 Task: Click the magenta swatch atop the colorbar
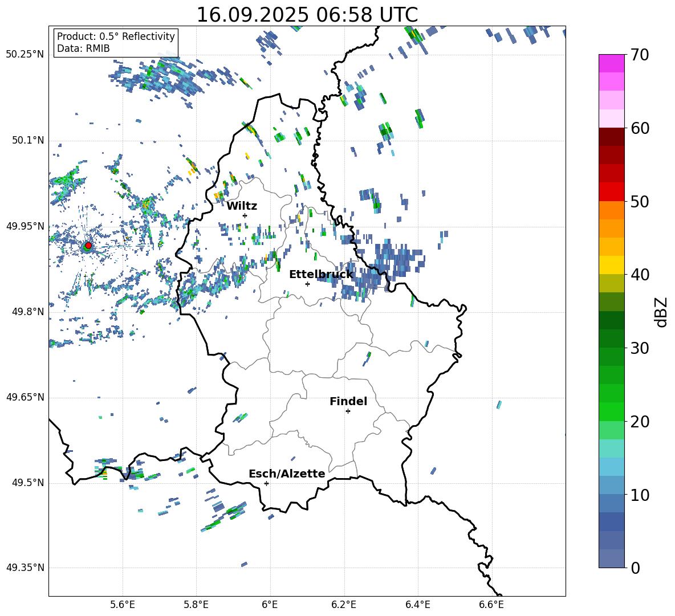tap(611, 63)
